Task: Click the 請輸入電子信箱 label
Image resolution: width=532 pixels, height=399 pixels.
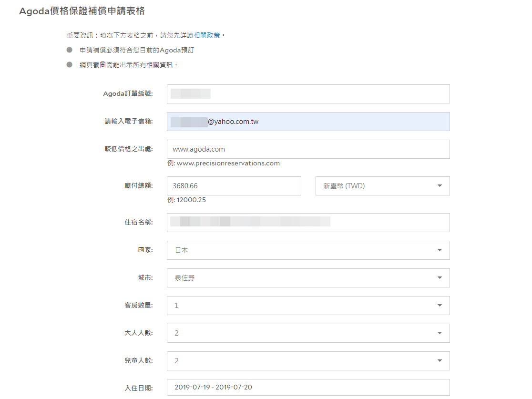Action: 129,121
